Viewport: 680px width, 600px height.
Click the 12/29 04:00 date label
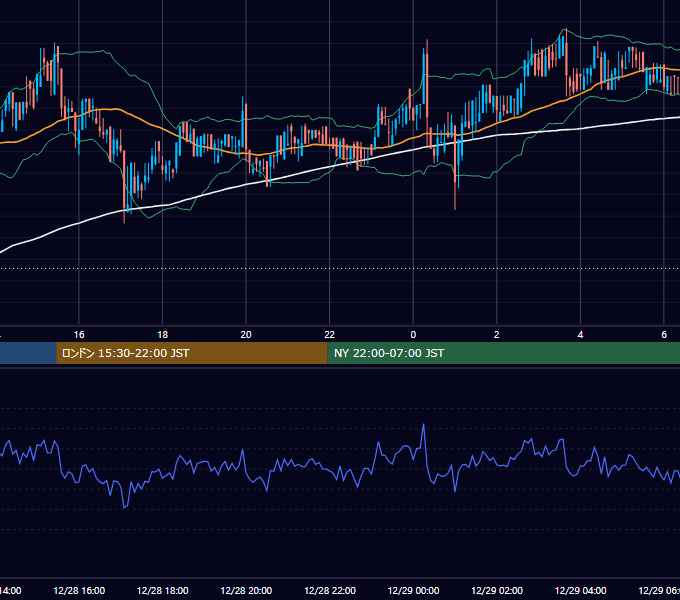(581, 590)
